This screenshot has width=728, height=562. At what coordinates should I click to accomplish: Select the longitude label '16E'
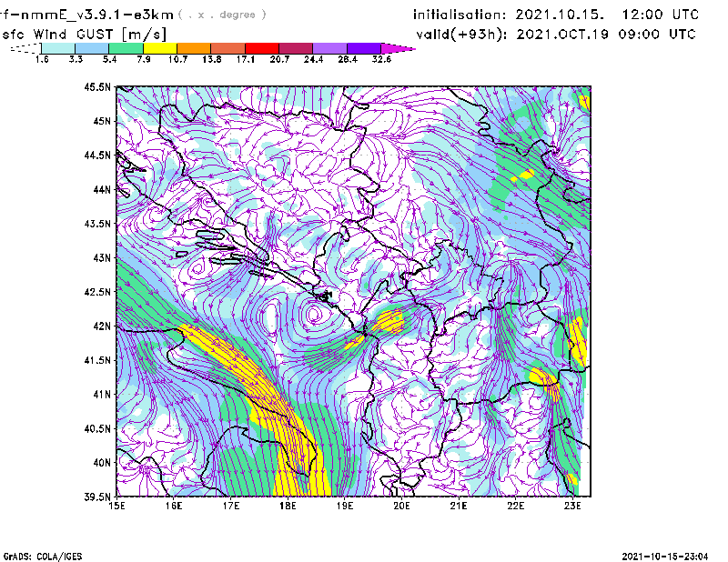(x=174, y=506)
